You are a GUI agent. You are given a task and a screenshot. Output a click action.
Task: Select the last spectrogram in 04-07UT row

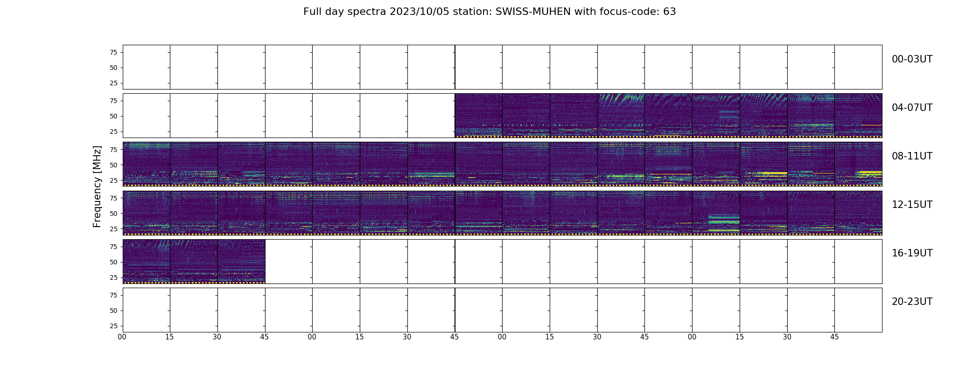click(858, 116)
